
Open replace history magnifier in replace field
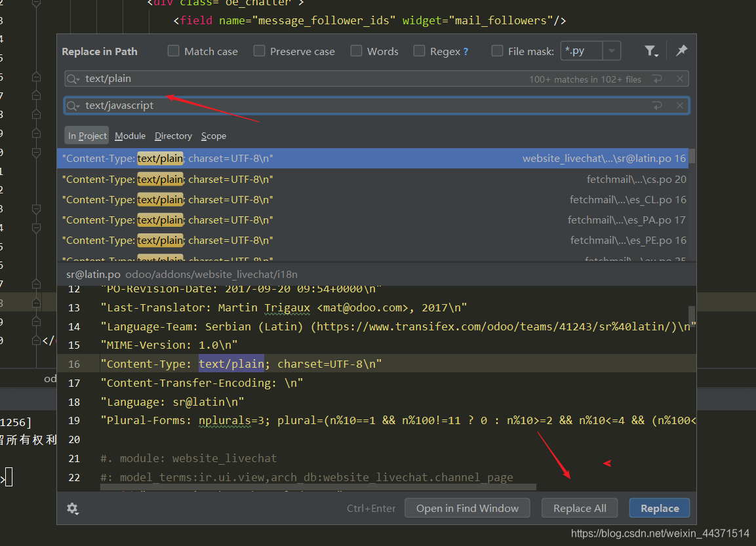click(73, 106)
